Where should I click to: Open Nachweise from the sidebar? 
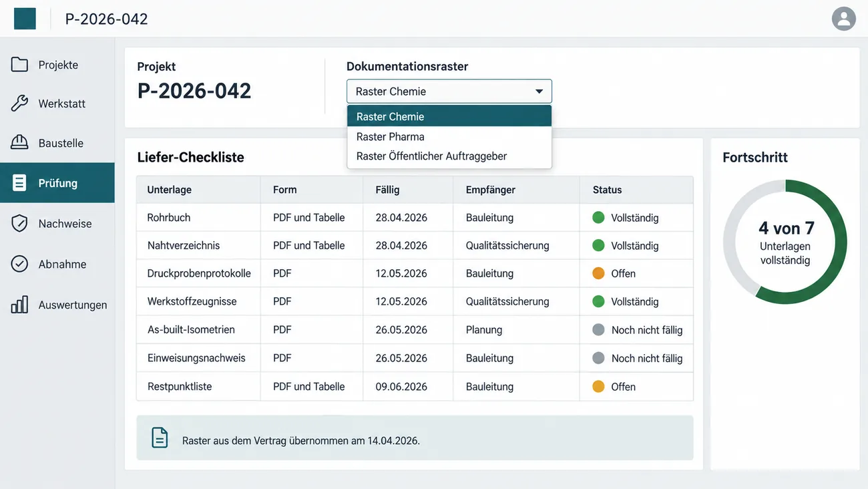(x=57, y=224)
